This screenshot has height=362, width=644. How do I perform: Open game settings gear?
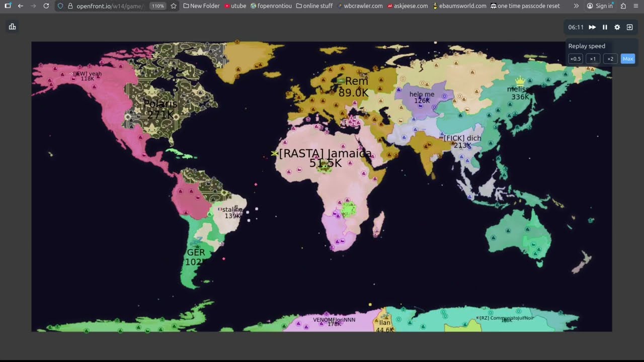[617, 27]
